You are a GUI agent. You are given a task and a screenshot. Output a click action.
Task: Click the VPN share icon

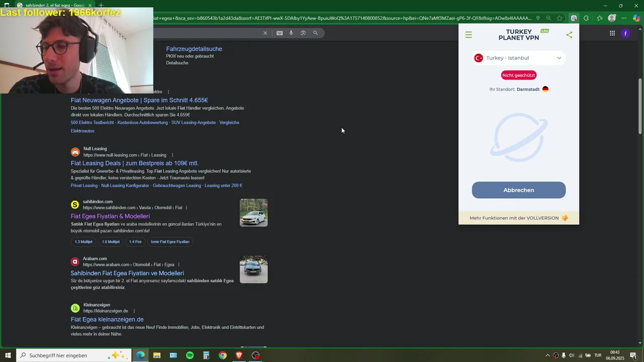[569, 35]
